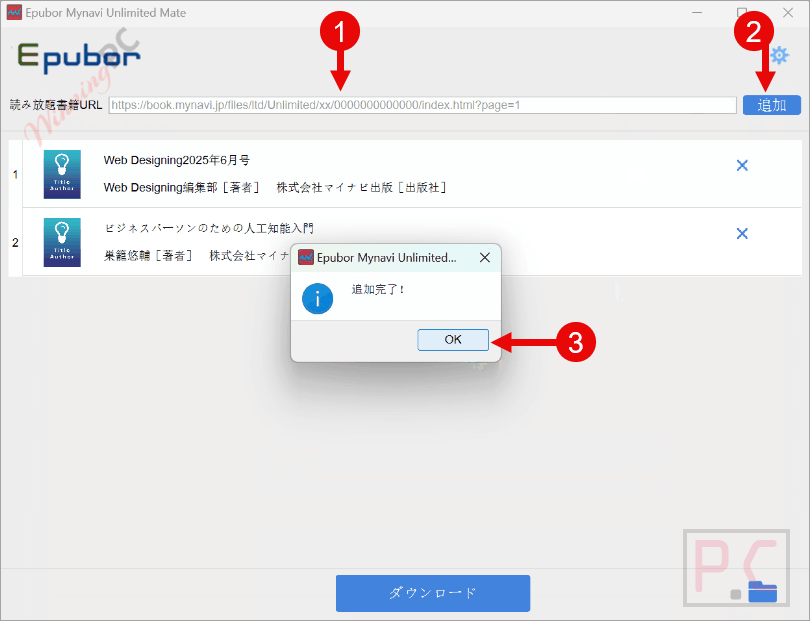Click the dialog title bar app icon

coord(306,257)
